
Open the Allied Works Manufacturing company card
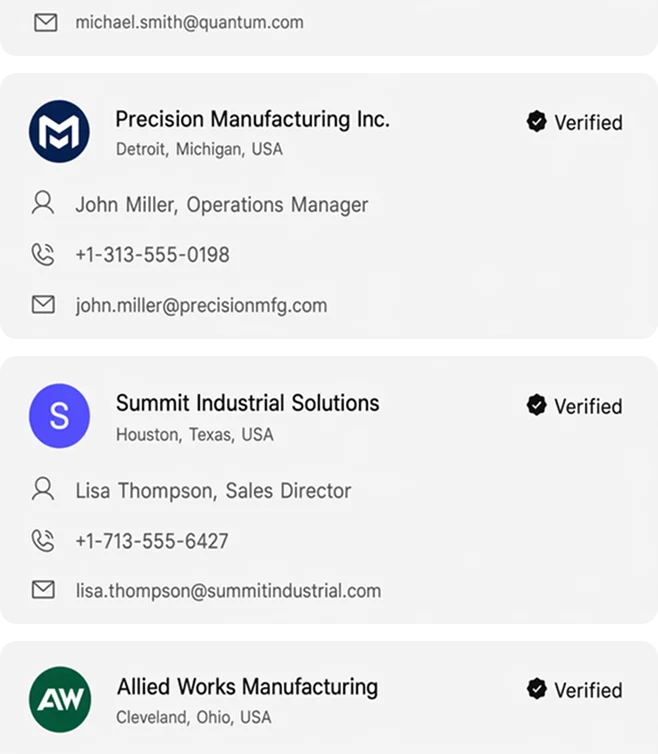coord(329,698)
